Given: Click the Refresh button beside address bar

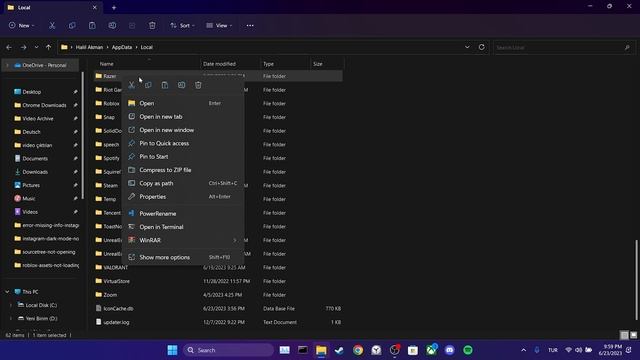Looking at the screenshot, I should [482, 47].
